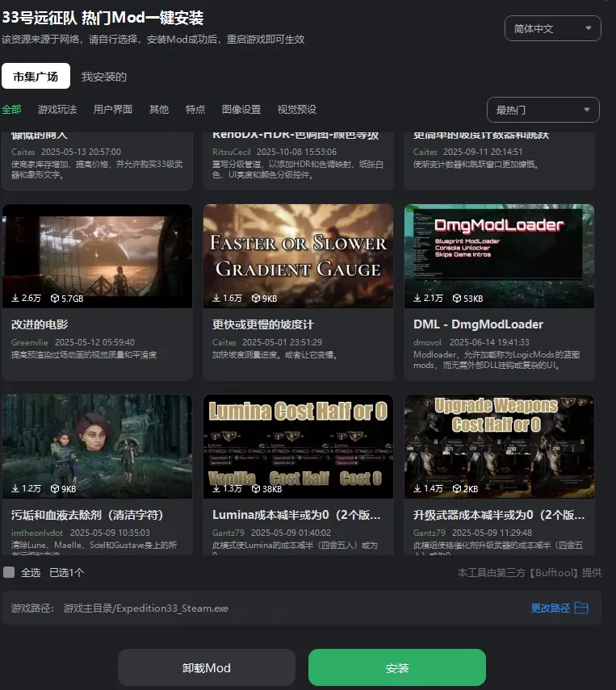Open the 改进的电影 mod thumbnail

click(98, 256)
